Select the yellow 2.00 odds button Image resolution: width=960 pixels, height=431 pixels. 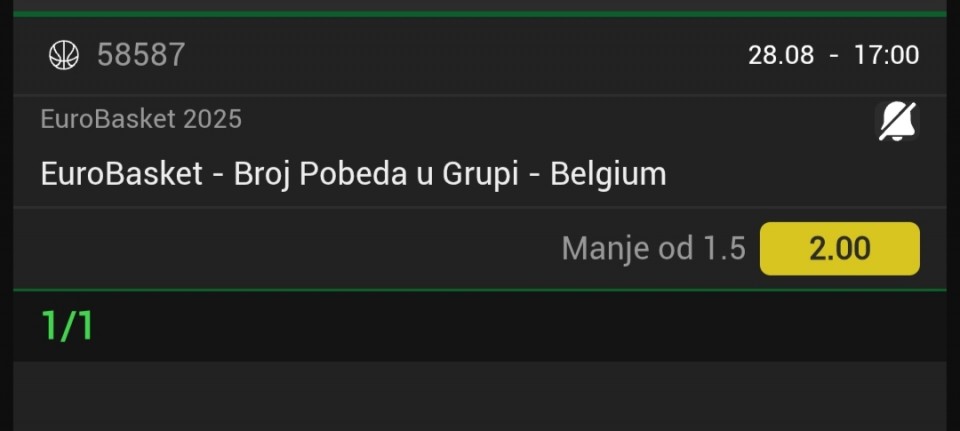(839, 249)
